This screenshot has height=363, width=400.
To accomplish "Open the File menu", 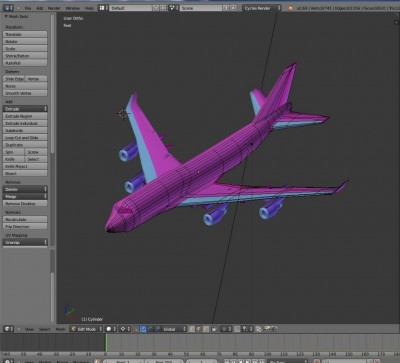I will point(28,8).
